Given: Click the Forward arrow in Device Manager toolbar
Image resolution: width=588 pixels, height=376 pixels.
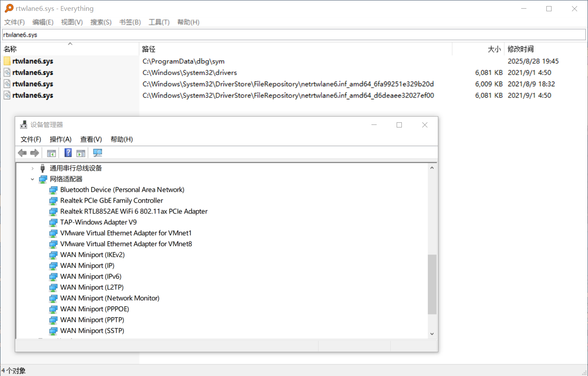Looking at the screenshot, I should pos(35,153).
